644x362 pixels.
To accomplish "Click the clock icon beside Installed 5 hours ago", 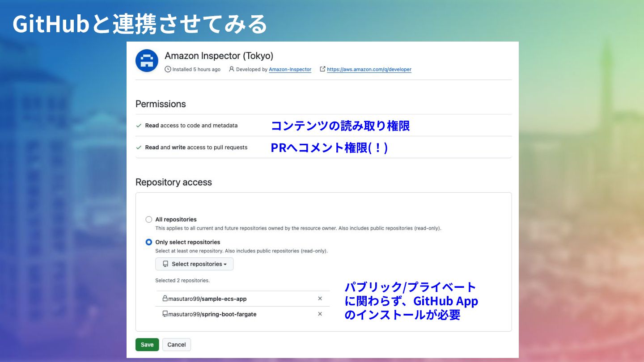I will tap(168, 69).
